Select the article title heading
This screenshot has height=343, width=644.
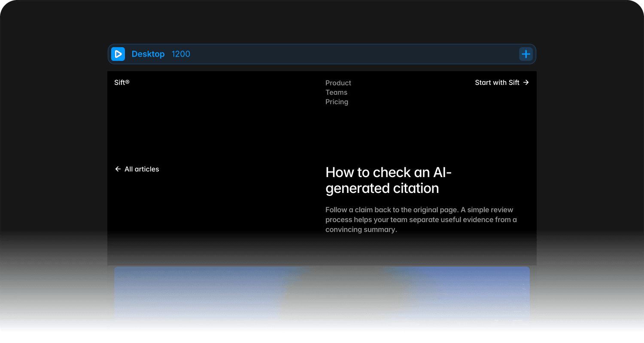coord(389,180)
